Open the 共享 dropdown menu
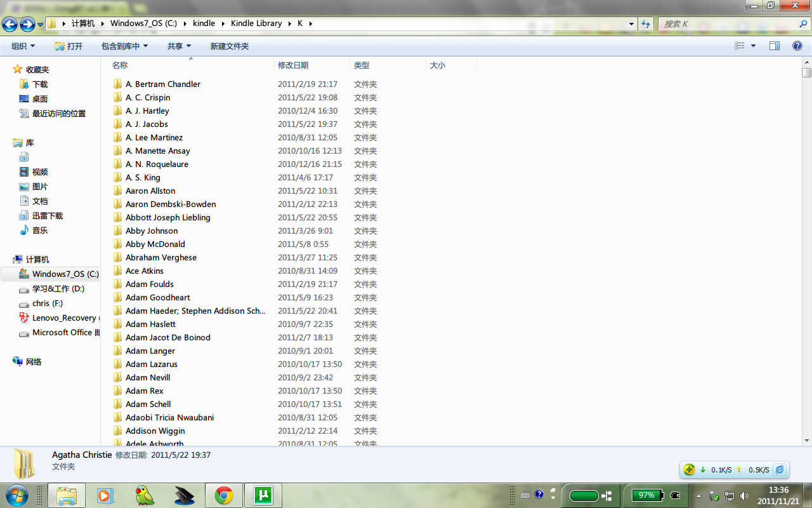 click(179, 46)
